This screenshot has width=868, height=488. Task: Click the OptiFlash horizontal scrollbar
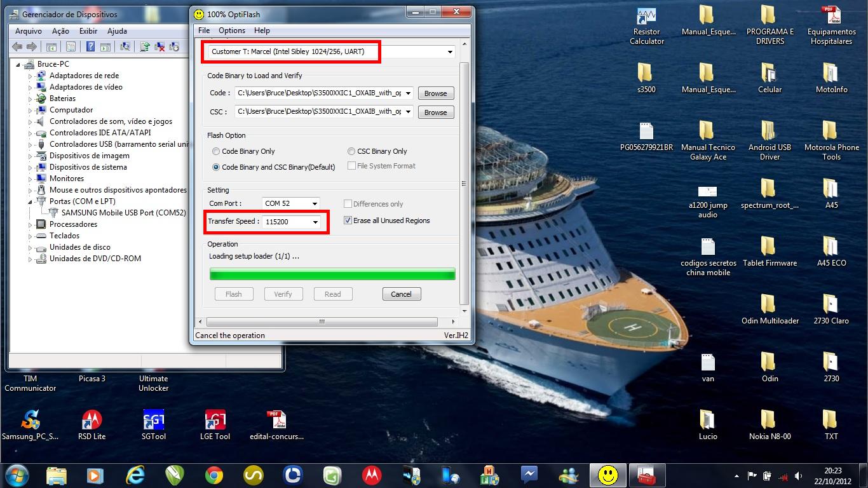[322, 322]
